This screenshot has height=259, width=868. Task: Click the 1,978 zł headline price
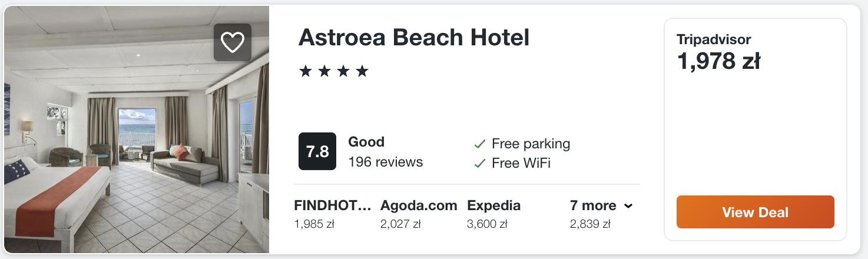(718, 61)
